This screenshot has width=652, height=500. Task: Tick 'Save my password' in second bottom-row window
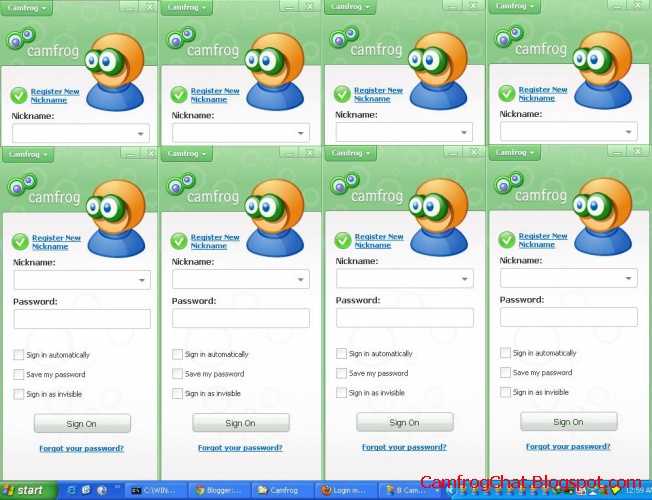point(177,374)
